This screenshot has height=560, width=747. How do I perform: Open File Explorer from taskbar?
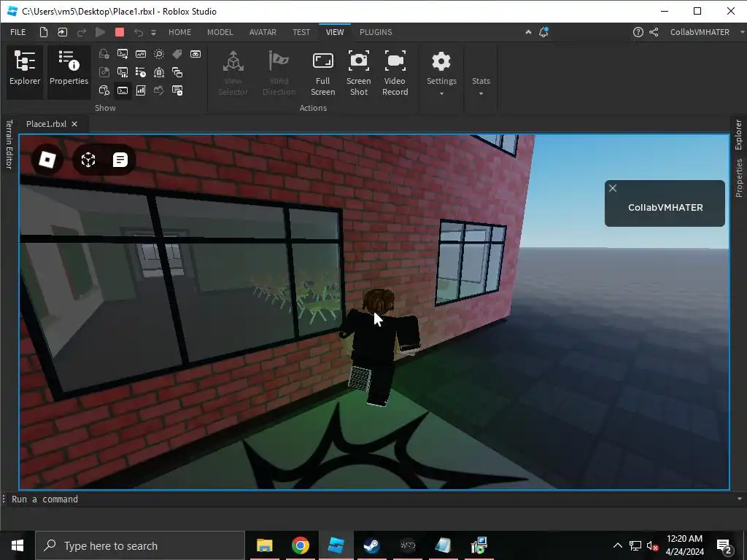[264, 545]
